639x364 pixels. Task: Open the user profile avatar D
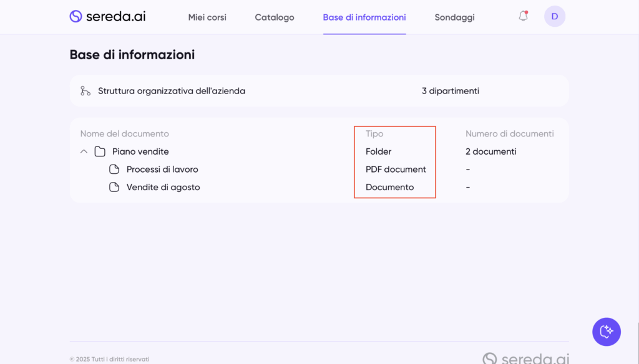[554, 16]
